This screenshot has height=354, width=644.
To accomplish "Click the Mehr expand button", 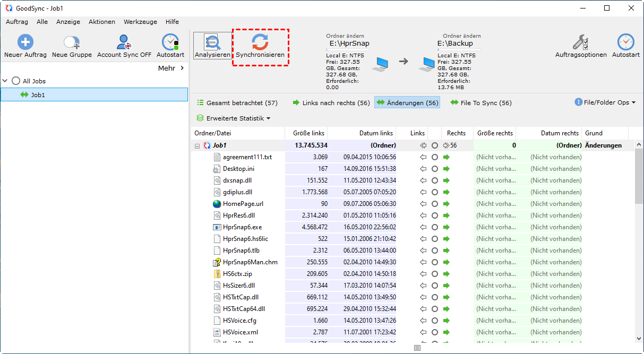I will [171, 68].
